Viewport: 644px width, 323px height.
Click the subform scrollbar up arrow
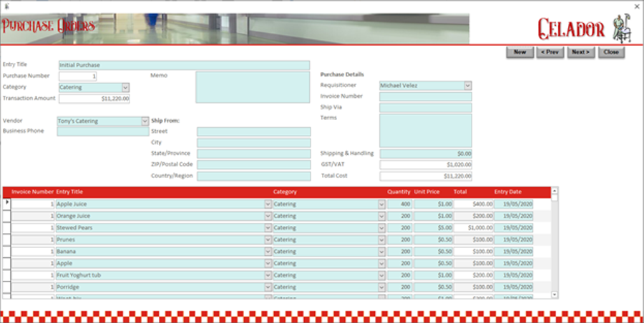click(x=555, y=191)
